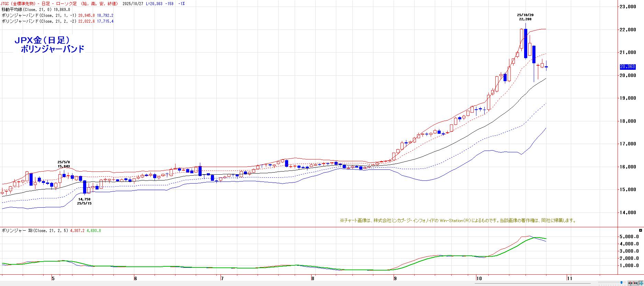
Task: Click the 22,288 high price label
Action: (525, 19)
